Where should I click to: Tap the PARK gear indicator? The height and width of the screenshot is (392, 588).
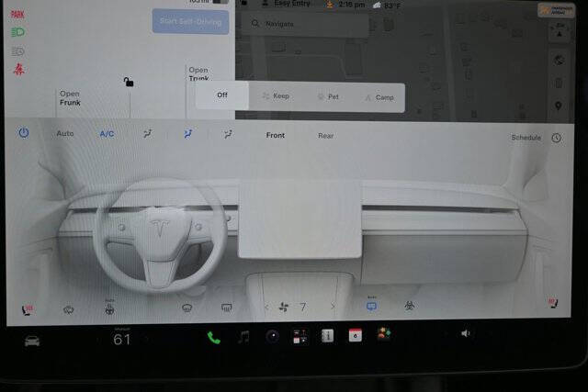17,15
